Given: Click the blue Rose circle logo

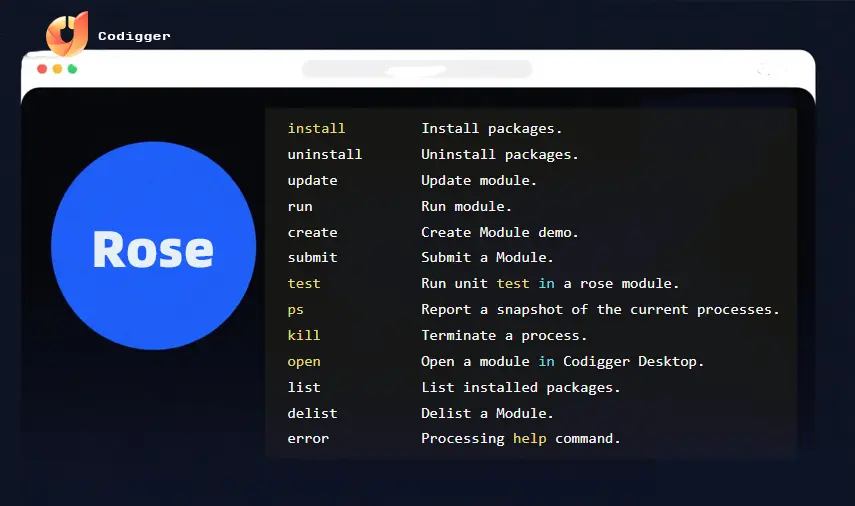Looking at the screenshot, I should point(154,245).
